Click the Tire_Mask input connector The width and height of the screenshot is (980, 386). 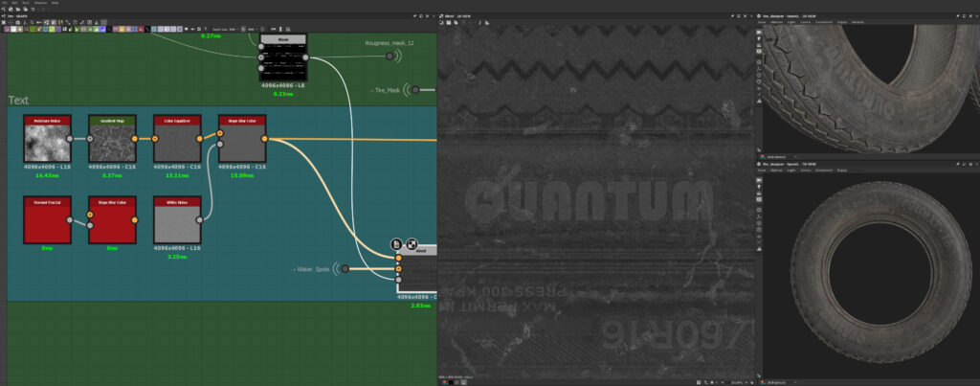(416, 90)
